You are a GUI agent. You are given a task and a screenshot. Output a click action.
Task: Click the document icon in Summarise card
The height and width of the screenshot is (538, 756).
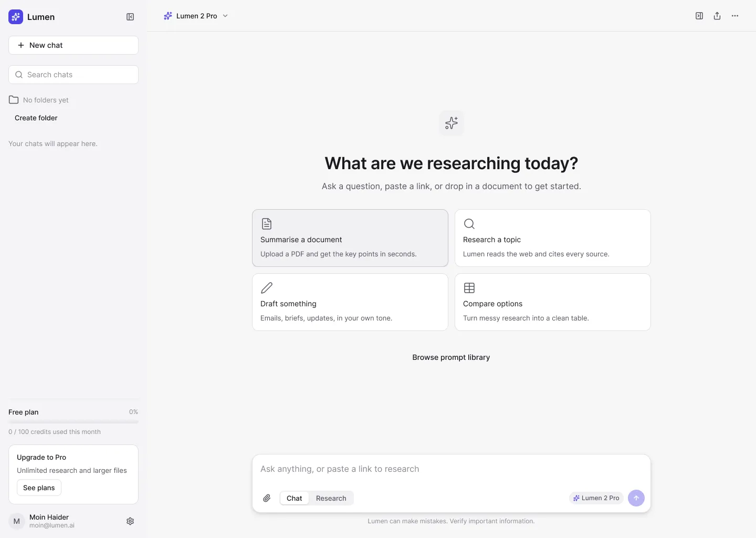[267, 224]
